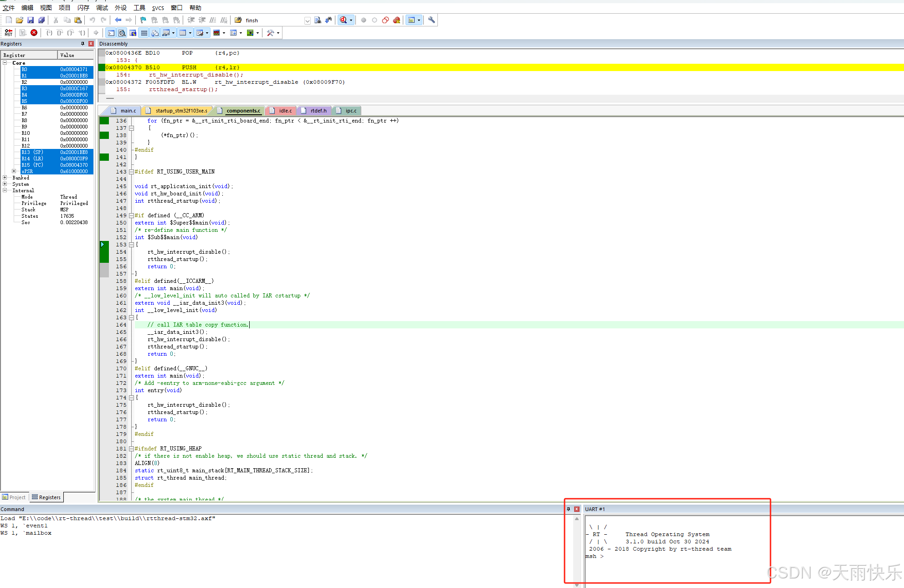
Task: Click the Kill All Breakpoints icon
Action: click(396, 20)
